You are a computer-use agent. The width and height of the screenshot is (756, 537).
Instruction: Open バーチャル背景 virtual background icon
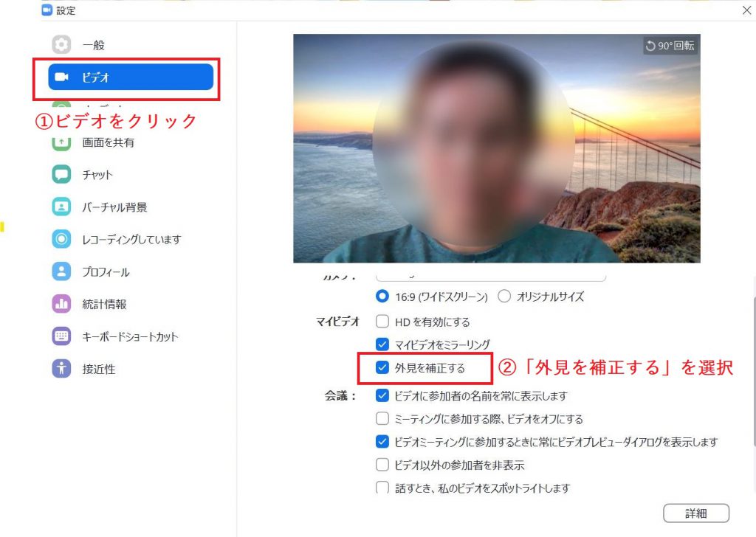(61, 207)
